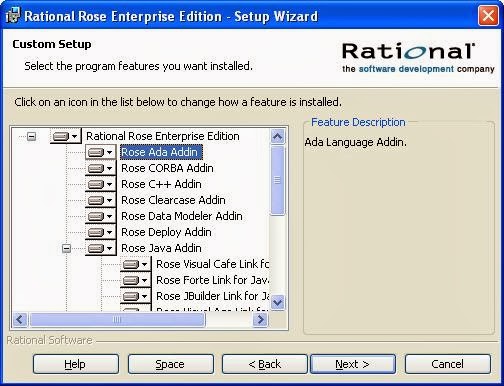
Task: Select the Rose Ada Addin feature
Action: tap(161, 152)
